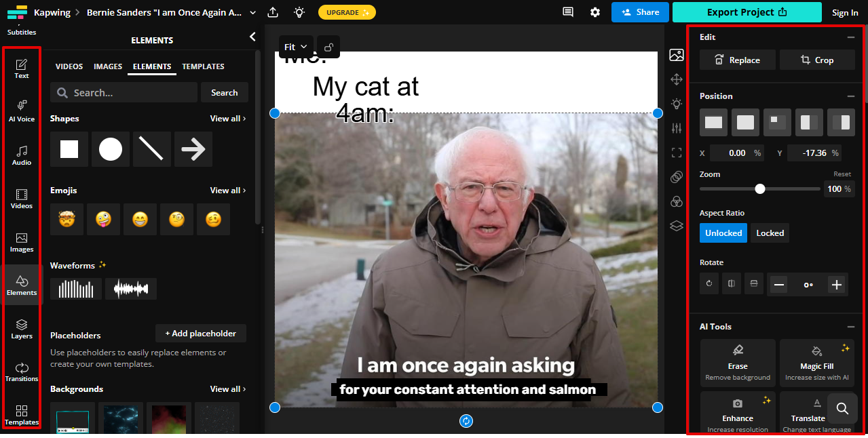The height and width of the screenshot is (438, 868).
Task: Flip the image horizontally
Action: pos(732,283)
